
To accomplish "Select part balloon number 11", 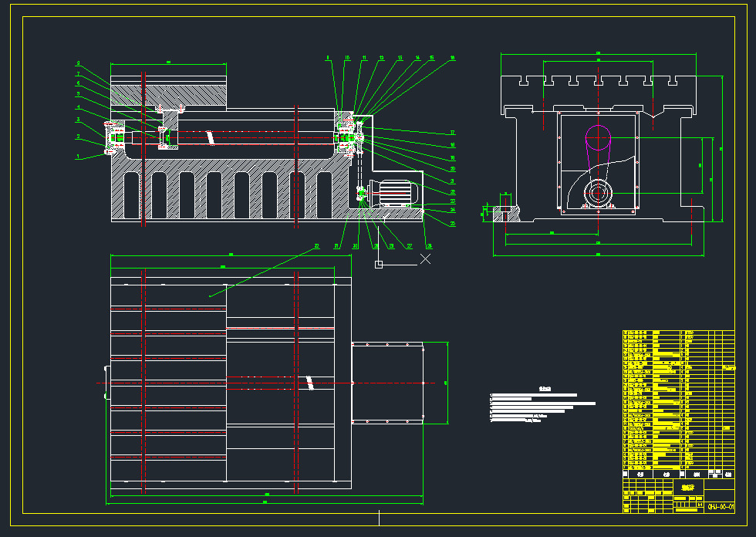I will pyautogui.click(x=364, y=58).
